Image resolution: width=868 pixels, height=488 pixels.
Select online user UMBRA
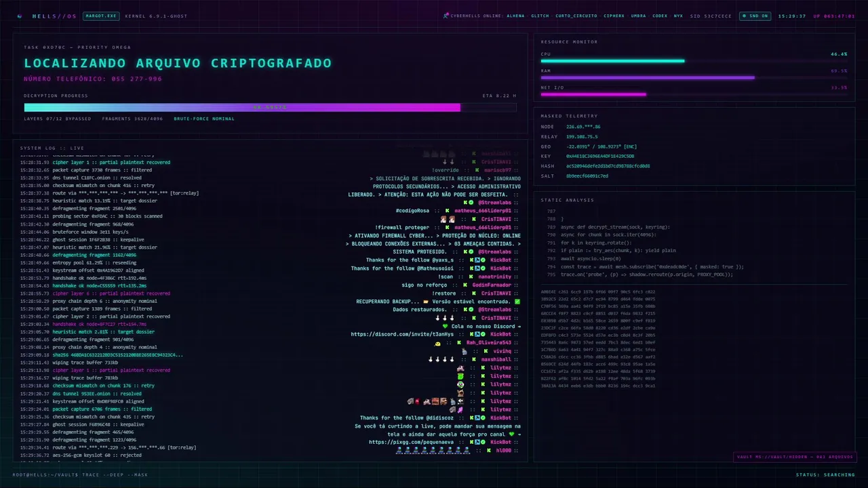point(638,16)
